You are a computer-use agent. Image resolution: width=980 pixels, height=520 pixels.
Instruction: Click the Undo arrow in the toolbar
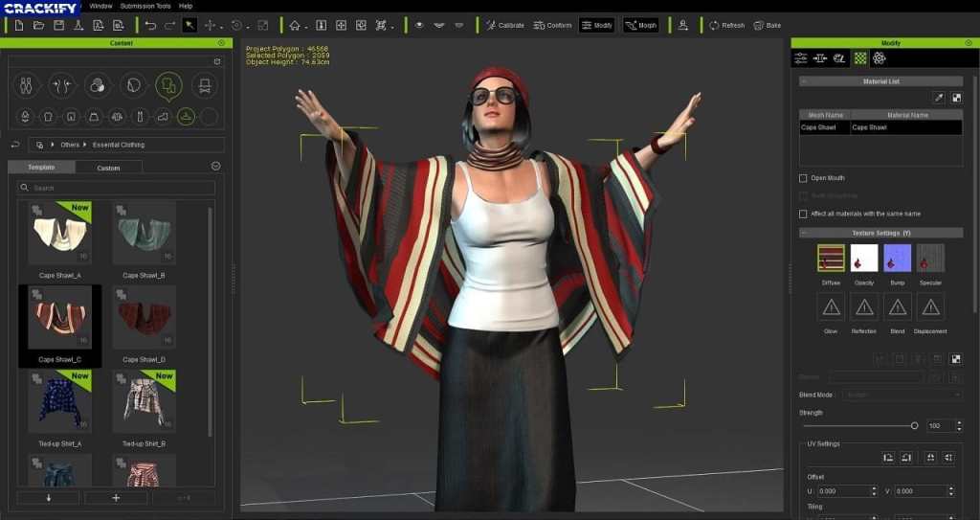click(x=150, y=26)
